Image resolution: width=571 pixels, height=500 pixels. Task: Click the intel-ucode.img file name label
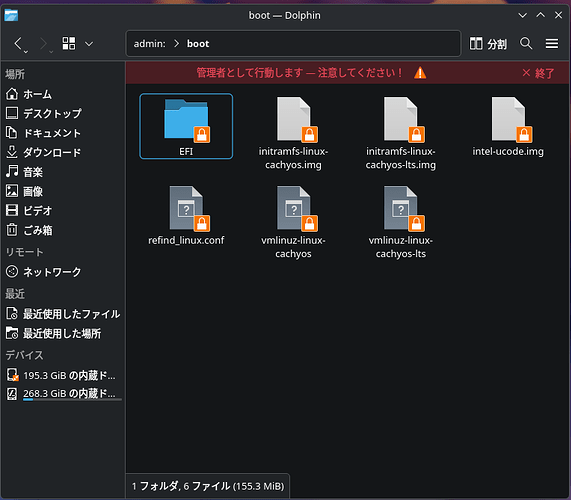[x=508, y=151]
